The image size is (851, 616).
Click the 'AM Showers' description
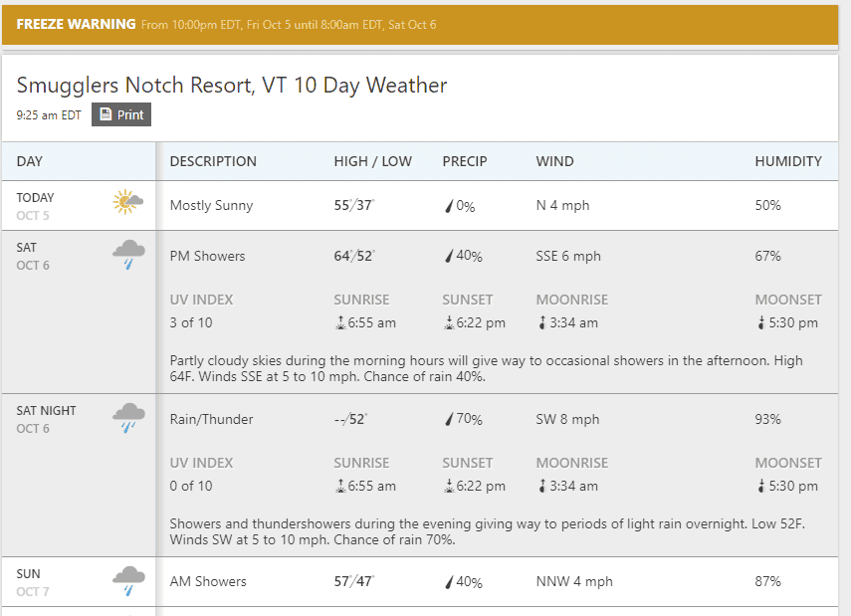pos(208,582)
